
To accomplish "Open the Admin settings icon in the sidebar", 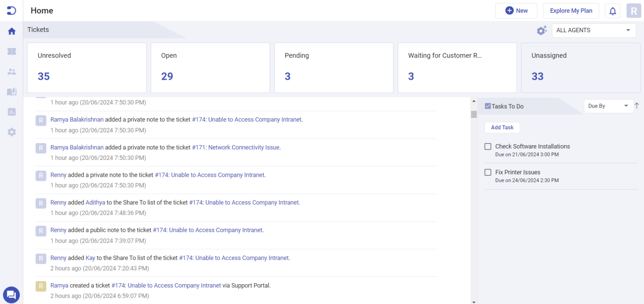I will pyautogui.click(x=11, y=132).
